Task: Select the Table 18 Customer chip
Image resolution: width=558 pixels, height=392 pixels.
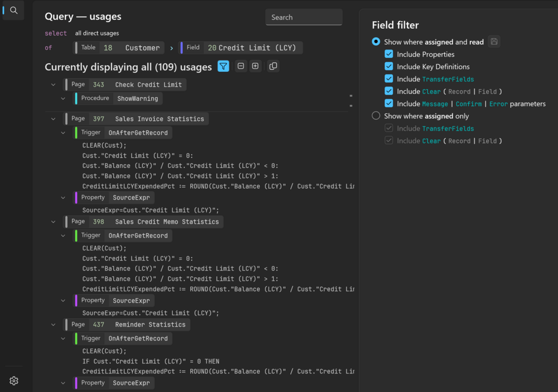Action: click(119, 48)
